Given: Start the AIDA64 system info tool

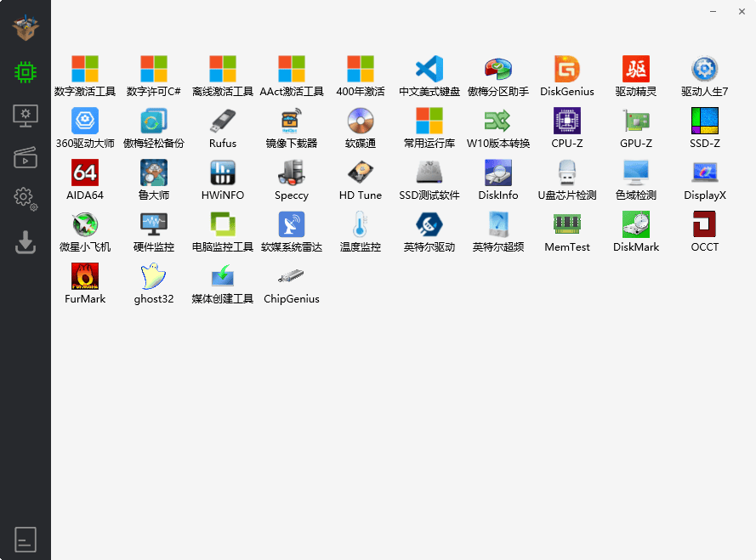Looking at the screenshot, I should (x=84, y=178).
